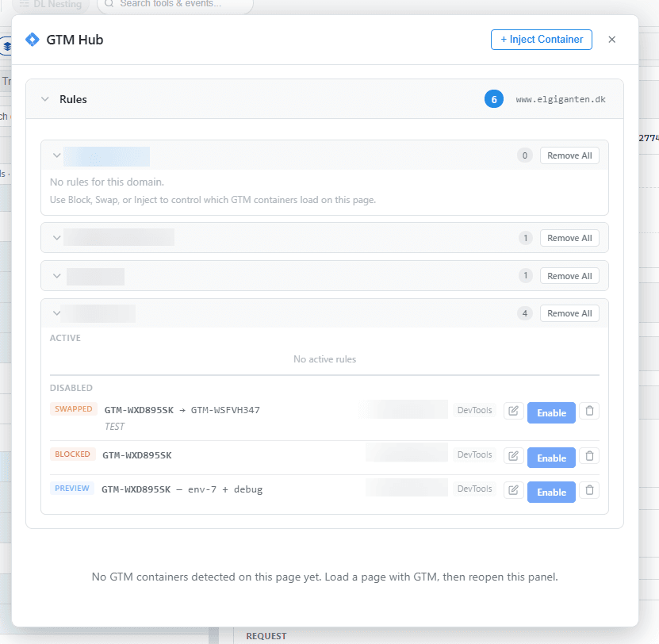Remove all rules in the 4-rule group
659x644 pixels.
pyautogui.click(x=569, y=313)
